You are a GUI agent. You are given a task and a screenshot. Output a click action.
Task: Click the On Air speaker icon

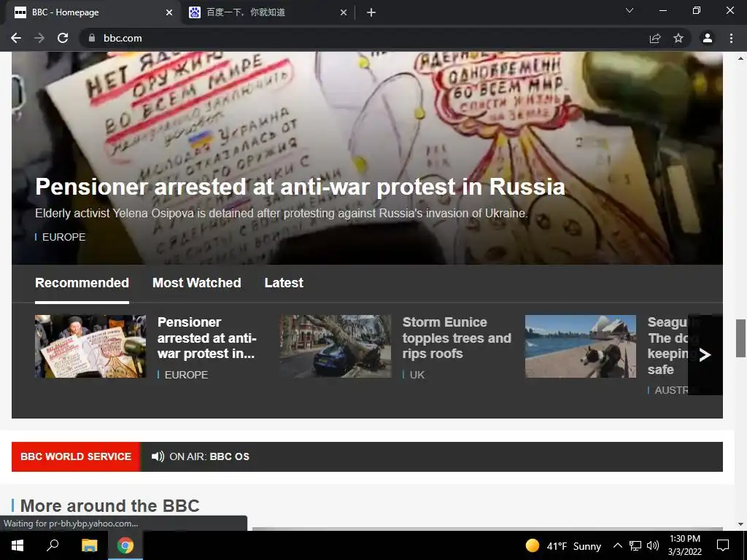click(158, 456)
